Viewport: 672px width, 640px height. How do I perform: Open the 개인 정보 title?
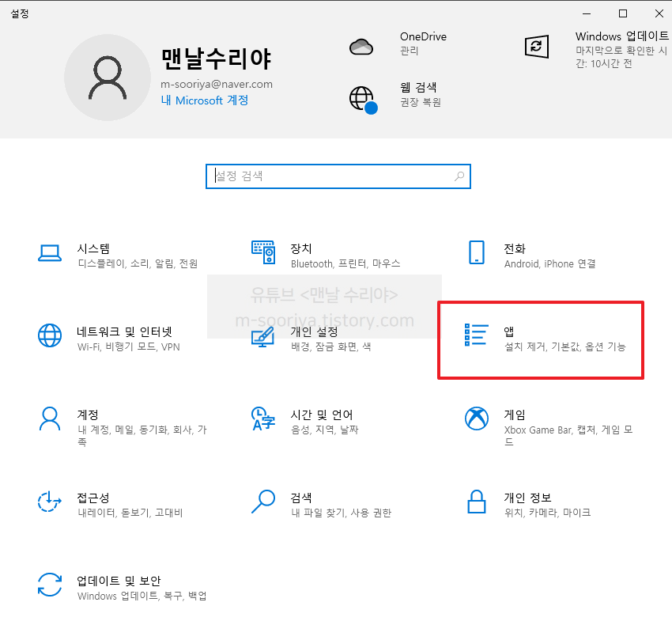pyautogui.click(x=528, y=498)
